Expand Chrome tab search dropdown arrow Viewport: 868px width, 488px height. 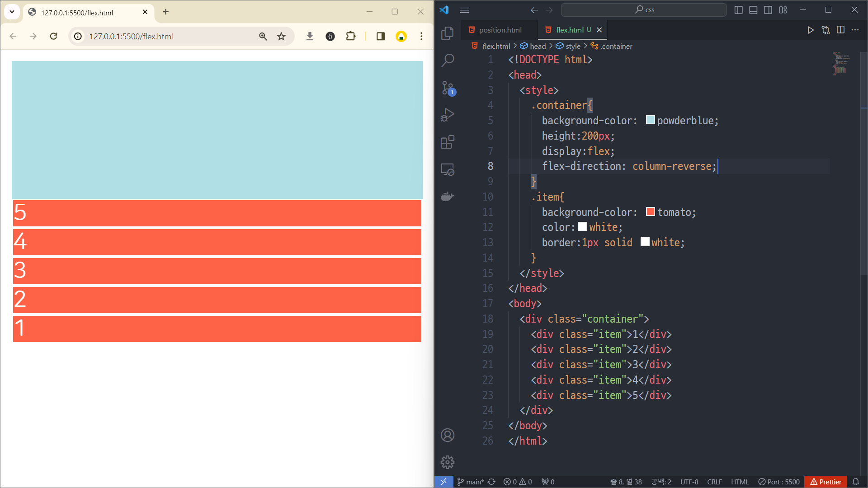[x=12, y=12]
